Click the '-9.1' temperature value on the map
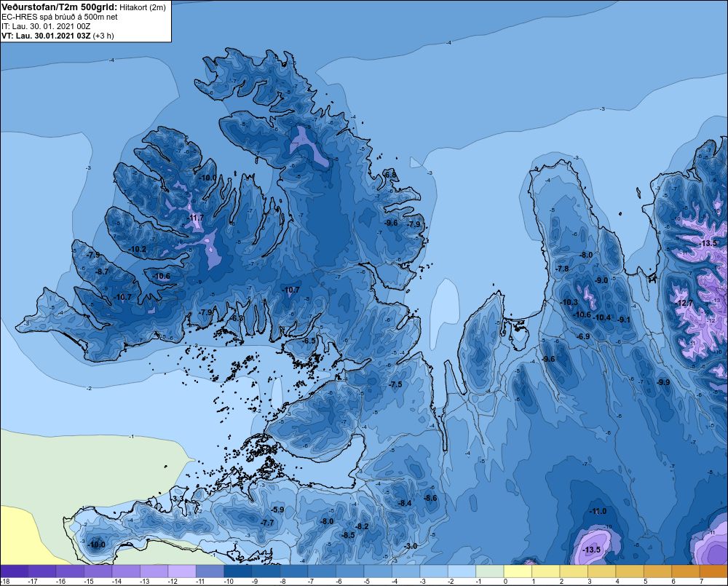This screenshot has width=728, height=586. pos(625,320)
